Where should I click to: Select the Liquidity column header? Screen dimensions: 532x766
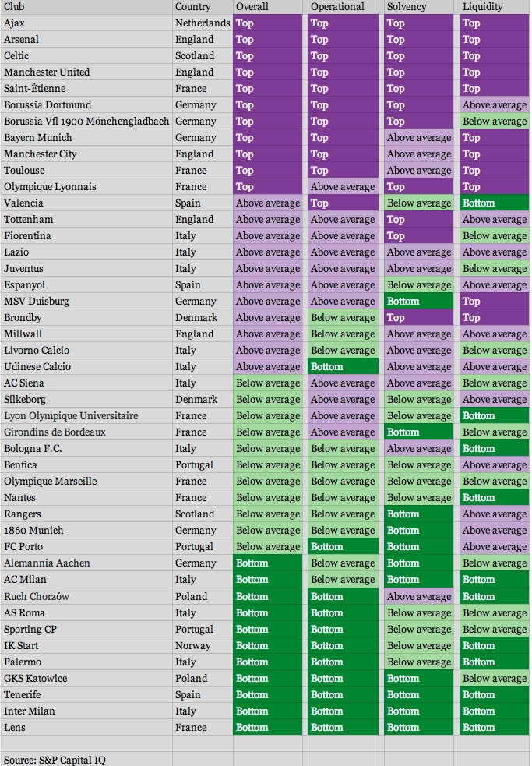pyautogui.click(x=483, y=7)
